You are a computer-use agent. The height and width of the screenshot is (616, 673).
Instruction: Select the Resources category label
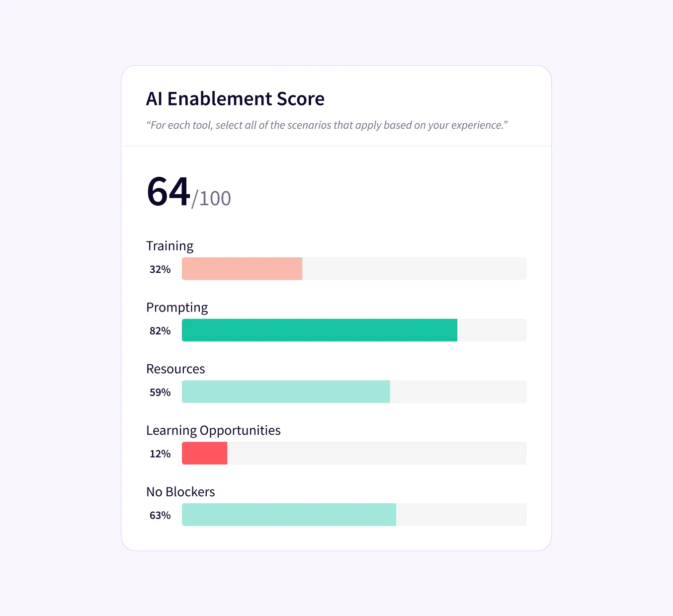[175, 369]
